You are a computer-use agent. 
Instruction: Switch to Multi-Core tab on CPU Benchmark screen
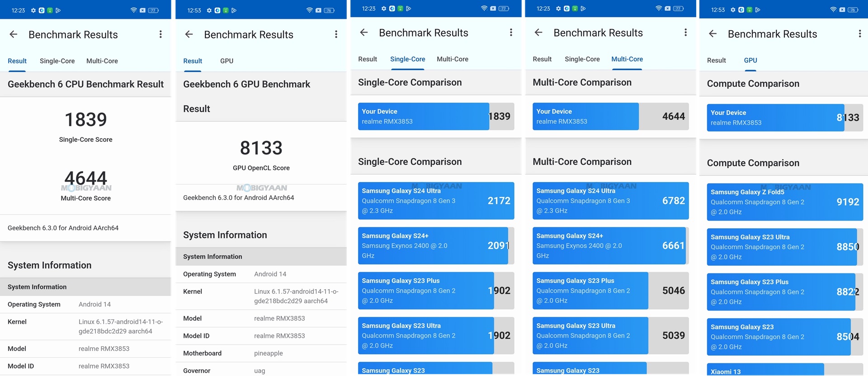102,61
